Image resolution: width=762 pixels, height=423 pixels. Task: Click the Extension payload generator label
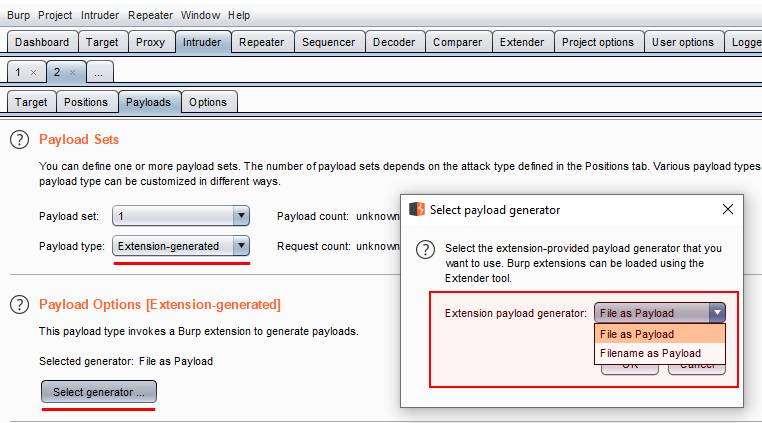tap(516, 314)
